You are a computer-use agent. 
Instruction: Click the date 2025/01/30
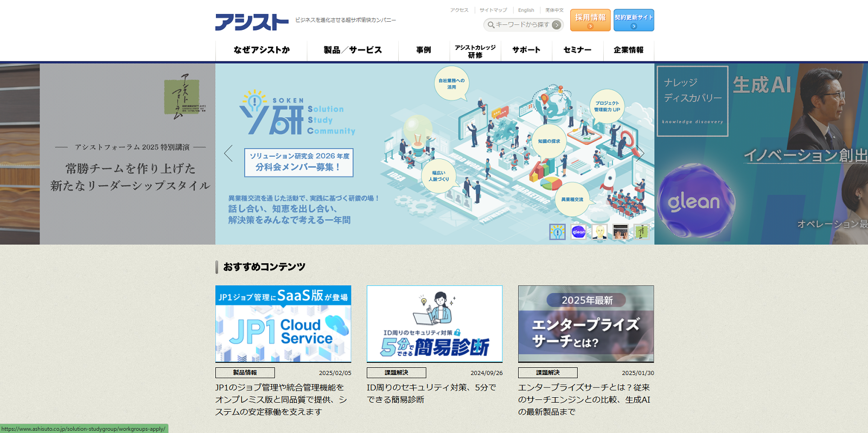pyautogui.click(x=638, y=373)
